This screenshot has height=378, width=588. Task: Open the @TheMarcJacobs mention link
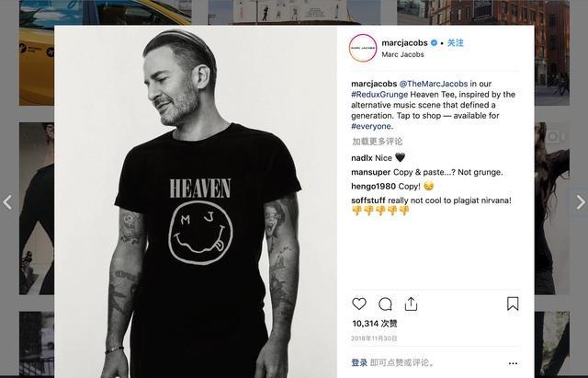click(x=434, y=84)
